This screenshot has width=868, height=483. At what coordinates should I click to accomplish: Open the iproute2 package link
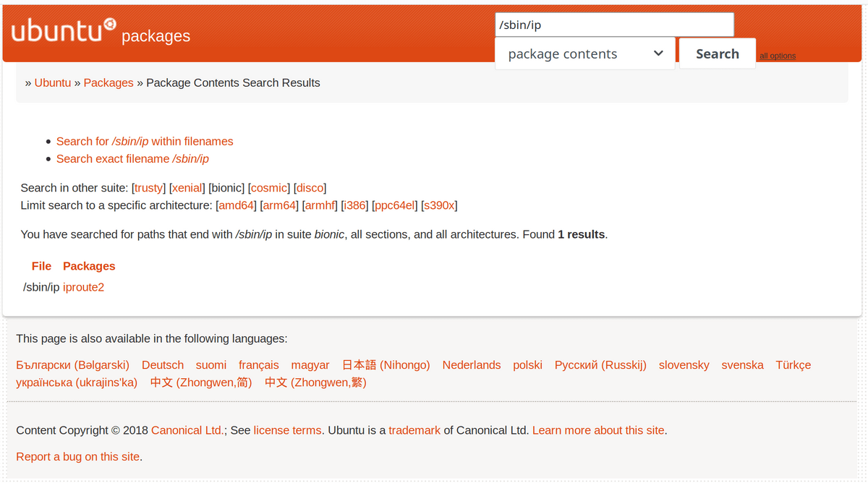tap(83, 288)
